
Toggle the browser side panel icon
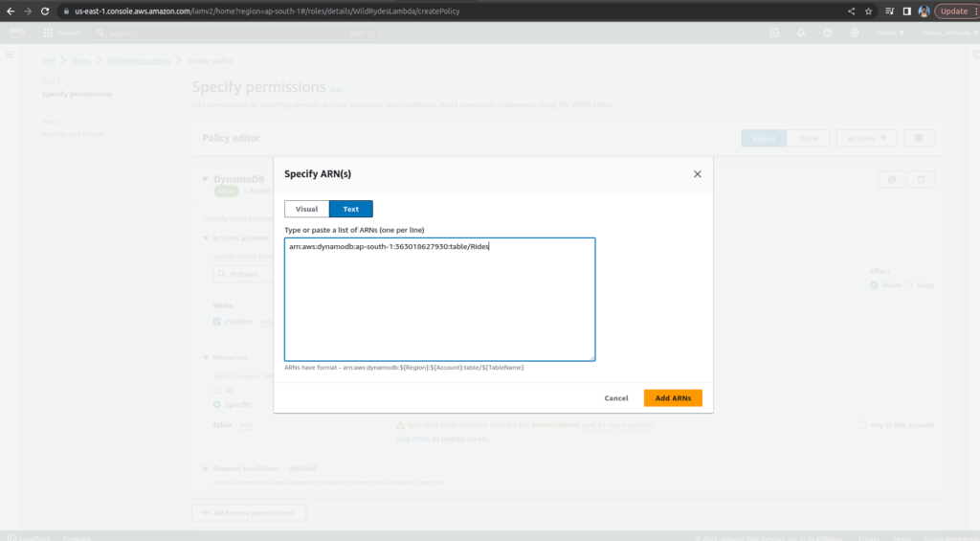point(907,11)
